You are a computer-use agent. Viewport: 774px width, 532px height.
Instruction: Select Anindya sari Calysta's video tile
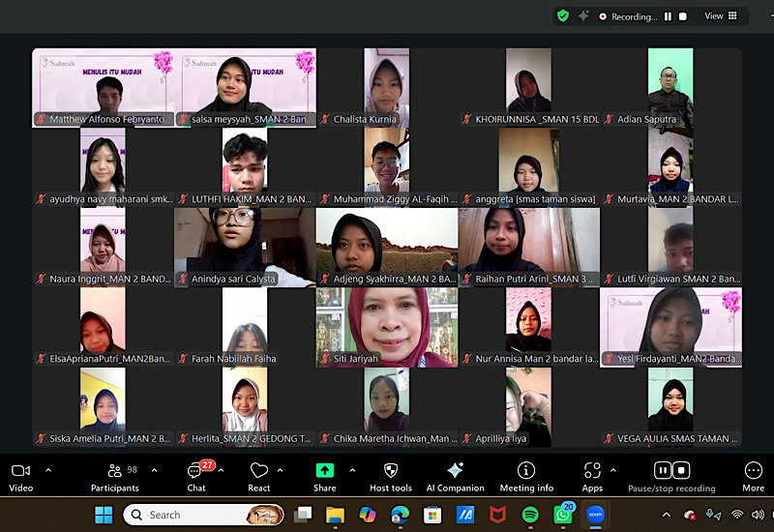245,248
